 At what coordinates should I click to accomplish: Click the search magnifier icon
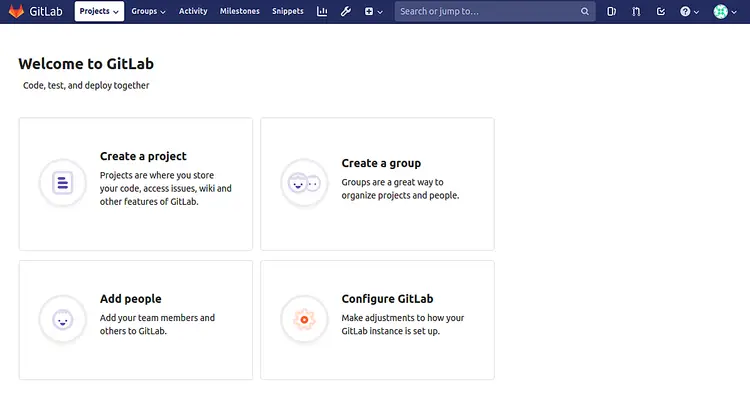[585, 12]
